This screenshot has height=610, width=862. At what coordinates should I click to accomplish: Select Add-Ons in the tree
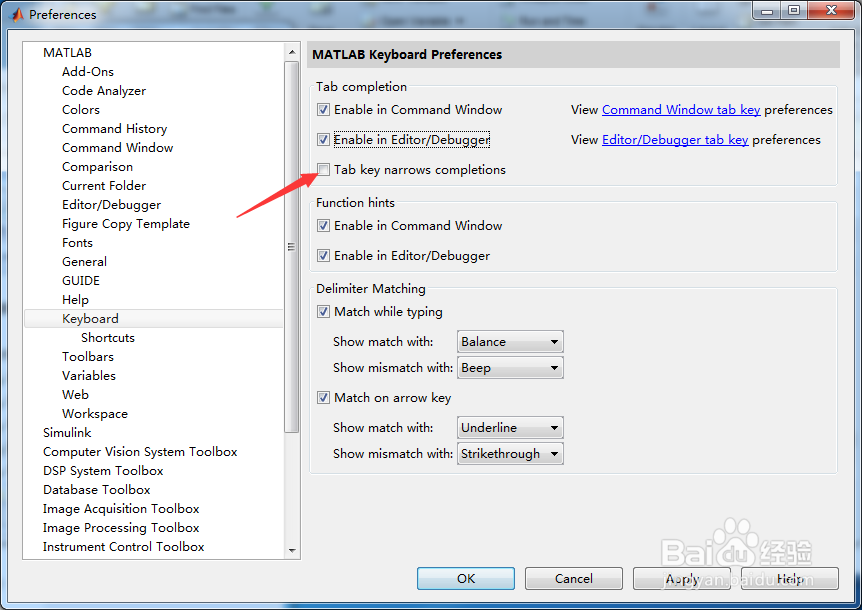tap(88, 71)
